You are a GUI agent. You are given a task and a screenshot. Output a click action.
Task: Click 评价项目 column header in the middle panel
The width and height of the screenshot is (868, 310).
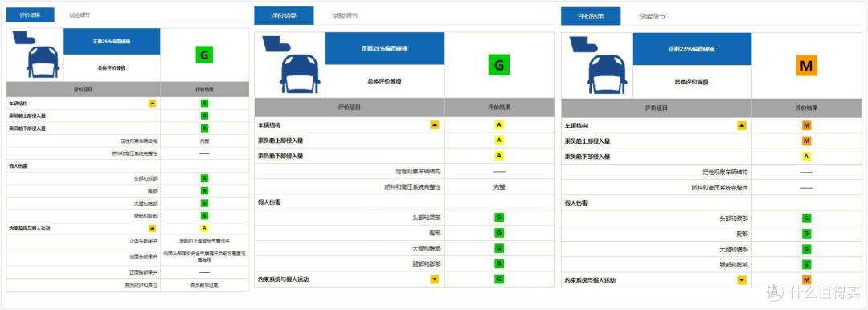[x=350, y=108]
